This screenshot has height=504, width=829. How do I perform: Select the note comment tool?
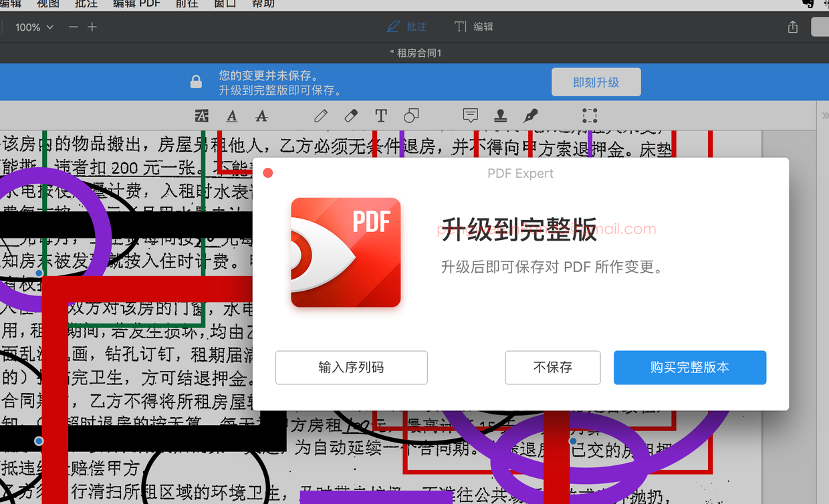click(x=471, y=116)
